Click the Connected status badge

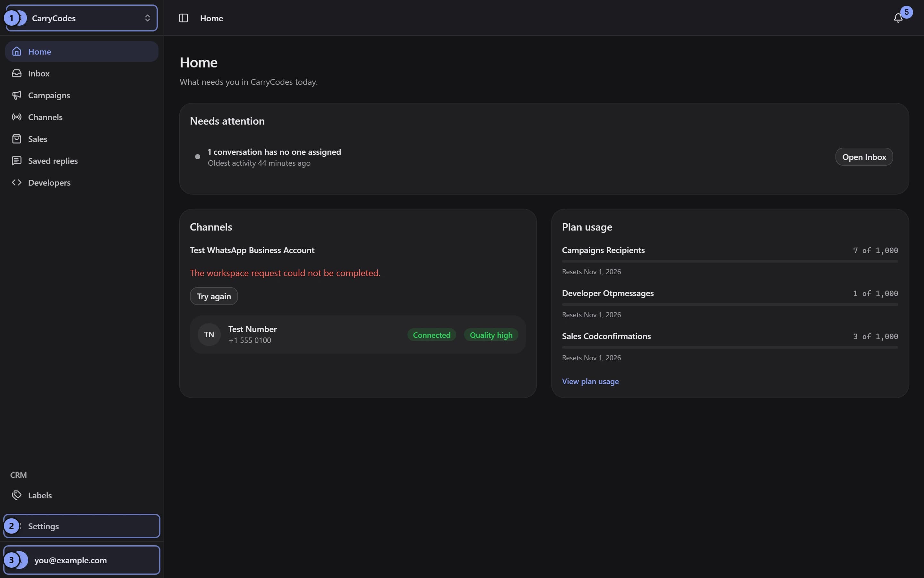point(432,335)
